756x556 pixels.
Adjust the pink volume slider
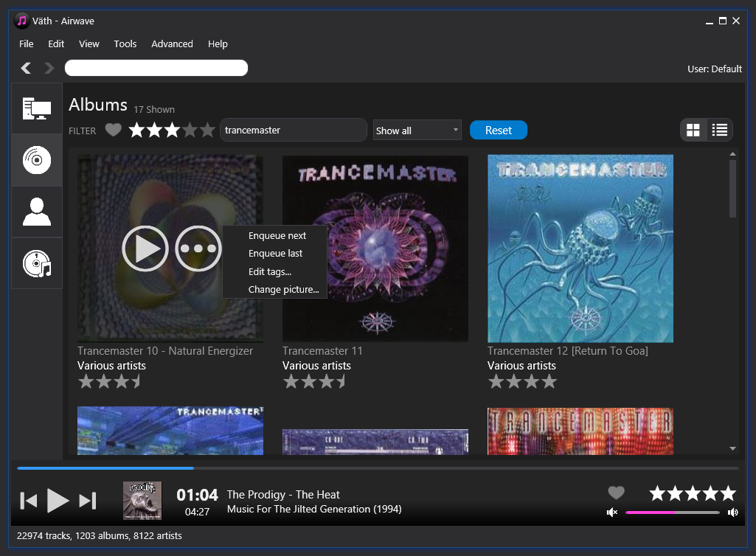click(672, 512)
